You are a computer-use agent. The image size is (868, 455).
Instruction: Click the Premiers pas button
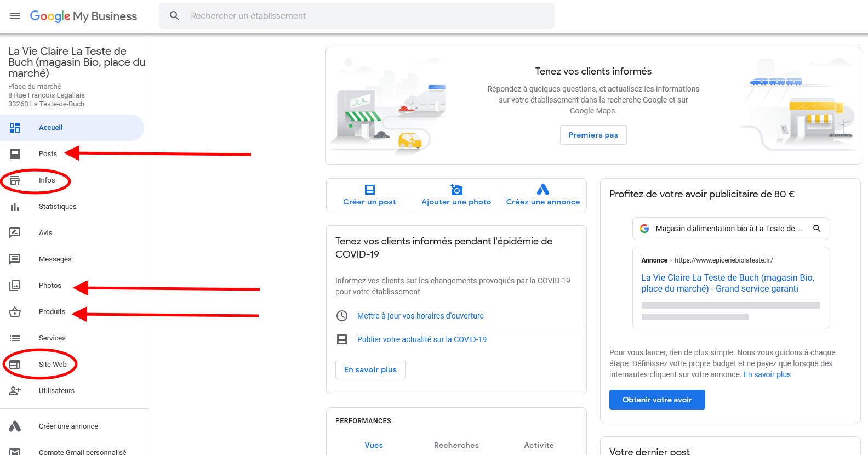click(x=593, y=135)
